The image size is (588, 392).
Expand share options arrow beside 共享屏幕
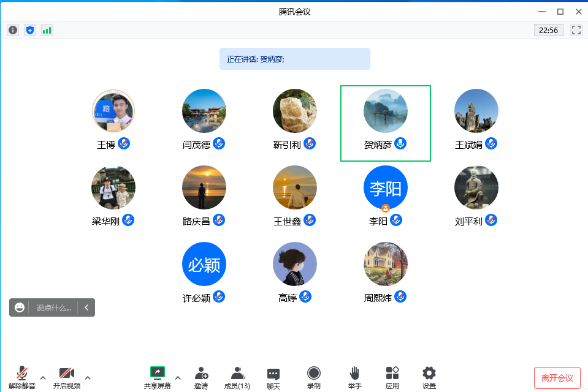coord(178,377)
